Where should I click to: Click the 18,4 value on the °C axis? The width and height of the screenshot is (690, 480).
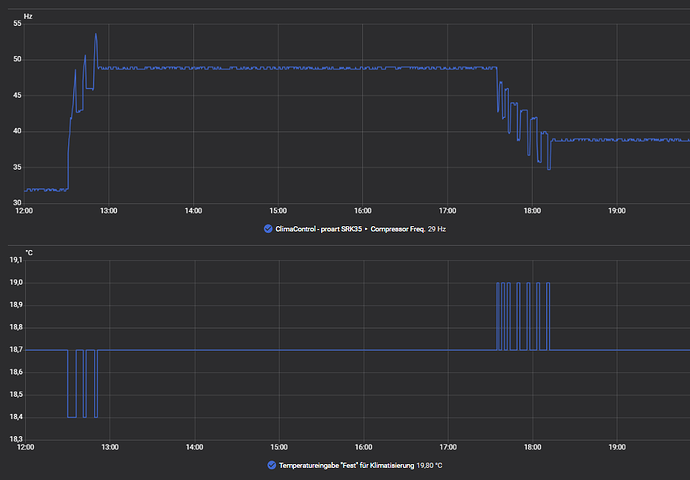pos(16,417)
